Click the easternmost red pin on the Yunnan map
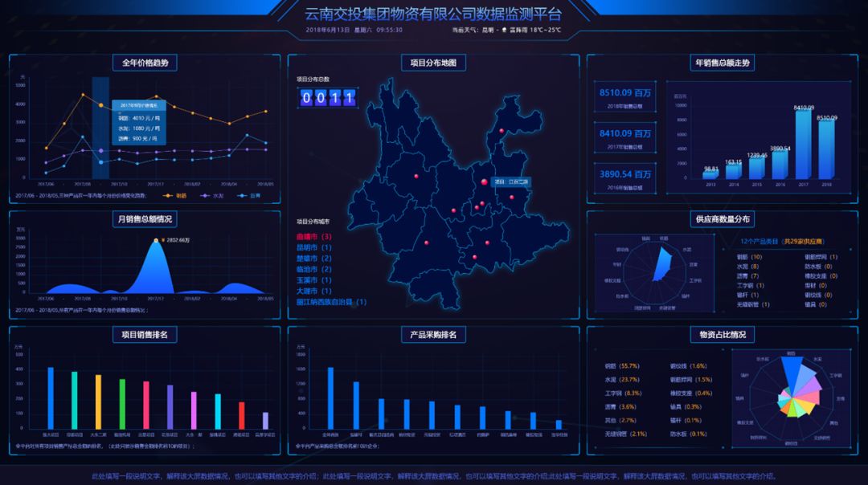 pyautogui.click(x=512, y=198)
